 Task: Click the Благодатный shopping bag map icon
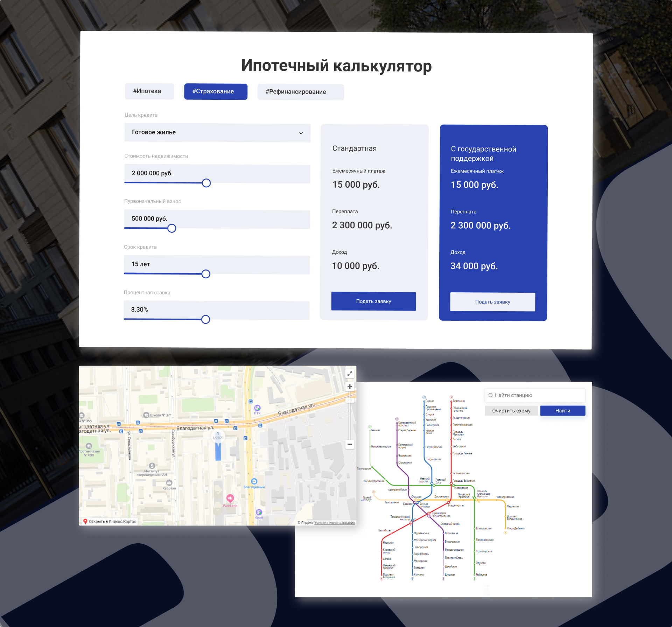(254, 482)
